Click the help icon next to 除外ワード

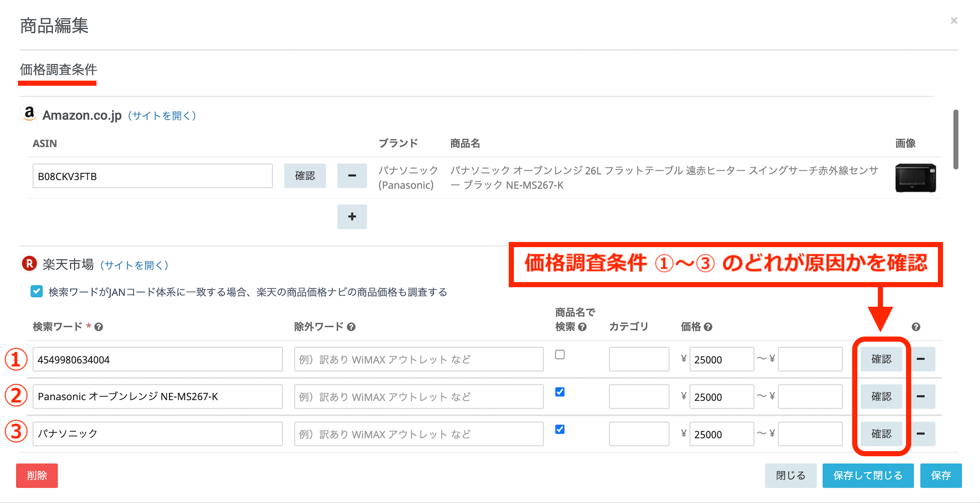tap(351, 327)
